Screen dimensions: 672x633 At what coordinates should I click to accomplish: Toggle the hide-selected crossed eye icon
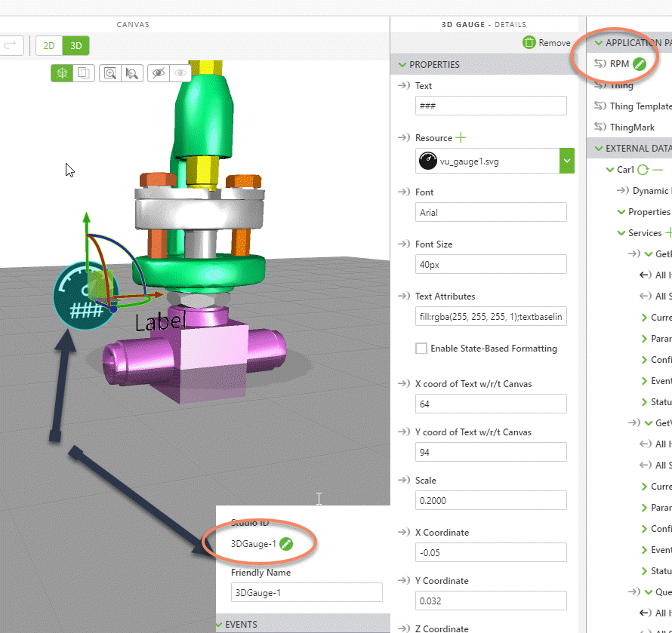[158, 73]
